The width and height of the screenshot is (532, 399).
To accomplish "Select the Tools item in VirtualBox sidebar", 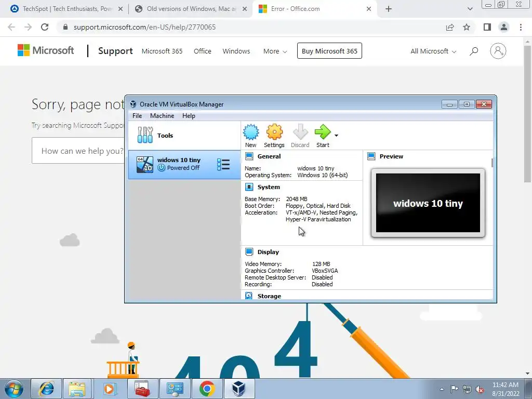I will click(184, 136).
